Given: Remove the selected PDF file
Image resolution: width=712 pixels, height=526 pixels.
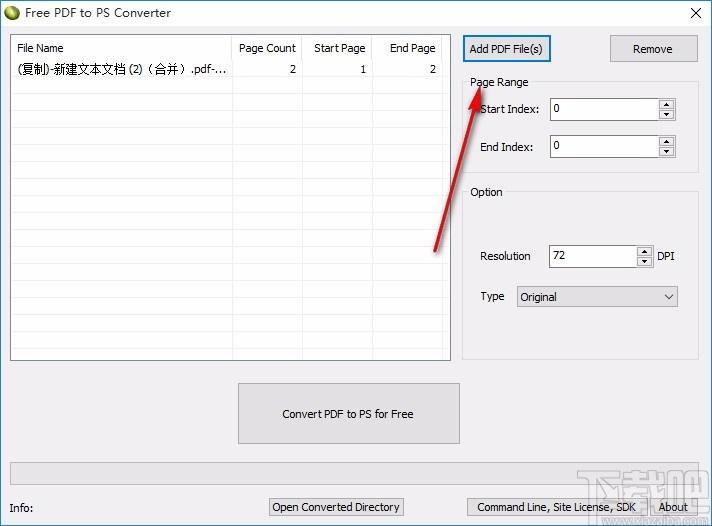Looking at the screenshot, I should [x=653, y=49].
